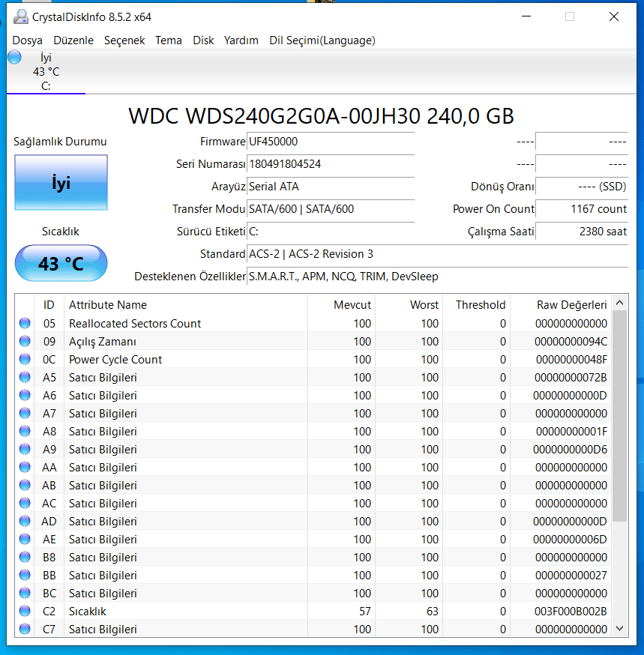Click the attribute list scrollbar thumb
Screen dimensions: 644x655
click(x=620, y=416)
